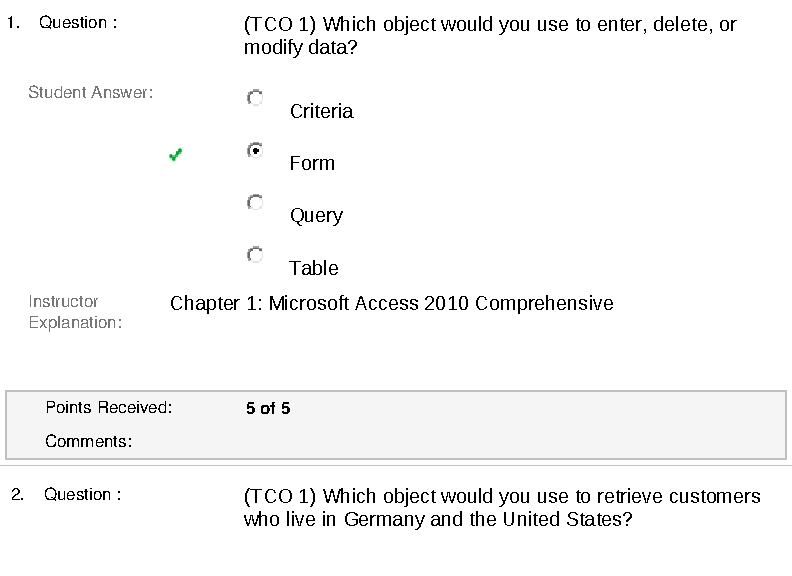Click the 5 of 5 score value

pyautogui.click(x=268, y=408)
